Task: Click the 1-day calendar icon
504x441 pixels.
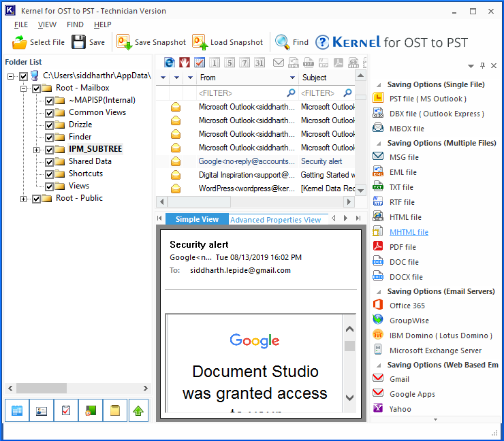Action: 215,63
